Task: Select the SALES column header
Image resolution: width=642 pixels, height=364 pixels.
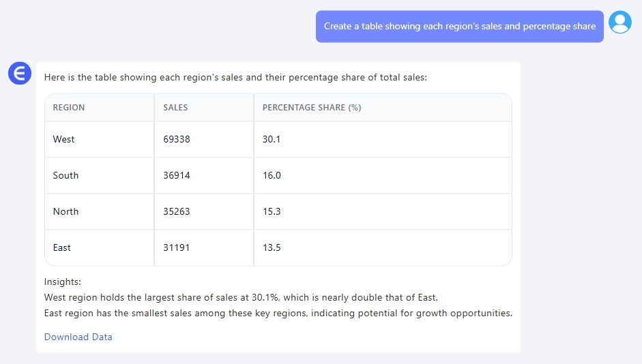Action: pyautogui.click(x=175, y=108)
